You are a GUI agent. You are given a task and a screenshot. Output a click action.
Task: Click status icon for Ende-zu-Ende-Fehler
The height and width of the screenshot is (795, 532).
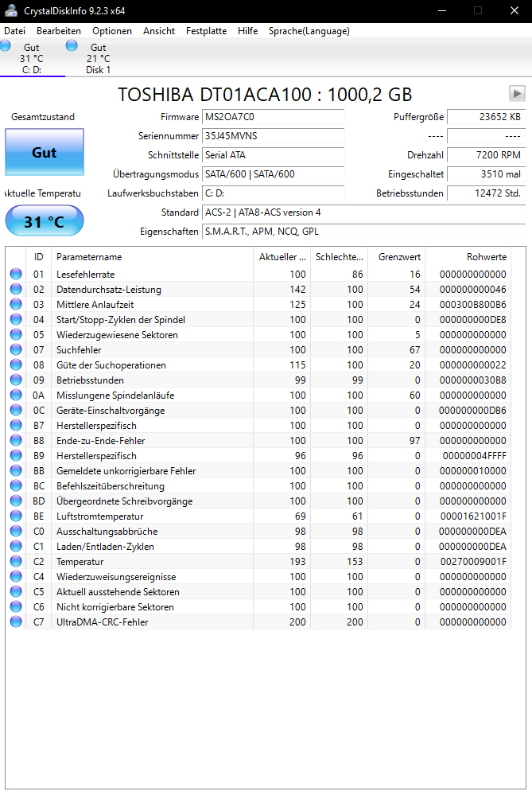point(16,440)
